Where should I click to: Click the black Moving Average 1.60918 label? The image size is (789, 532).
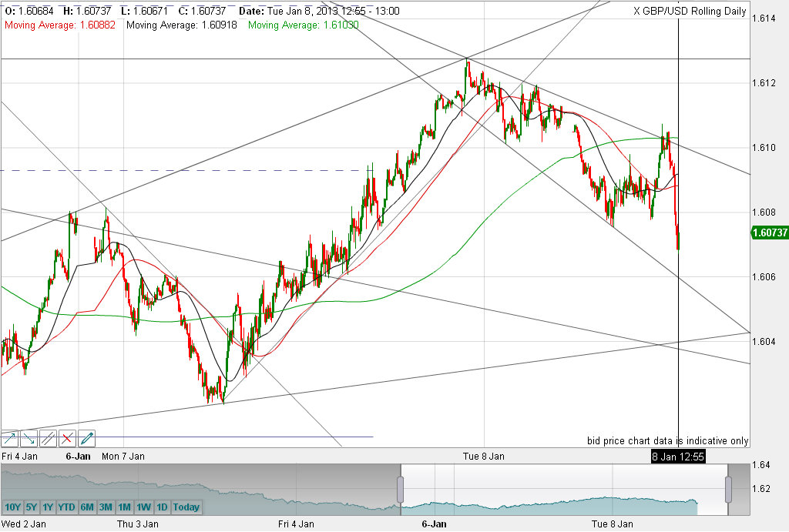click(182, 25)
